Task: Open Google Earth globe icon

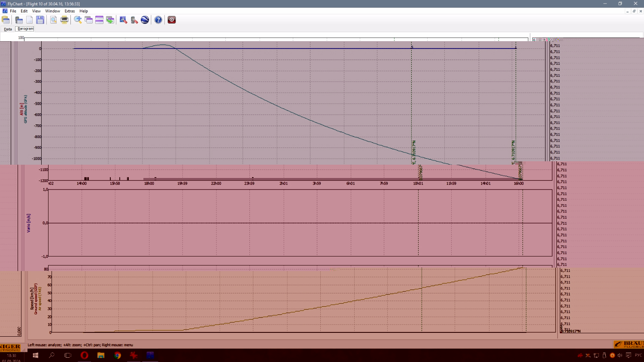Action: point(145,20)
